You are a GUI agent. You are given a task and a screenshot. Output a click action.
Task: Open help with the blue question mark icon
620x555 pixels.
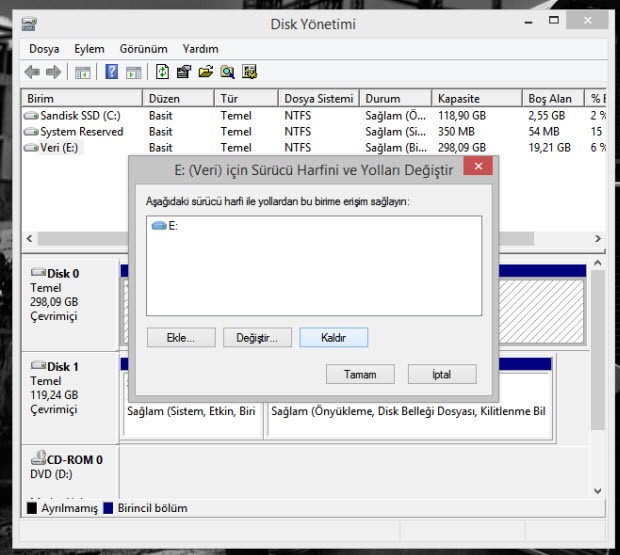(x=112, y=72)
